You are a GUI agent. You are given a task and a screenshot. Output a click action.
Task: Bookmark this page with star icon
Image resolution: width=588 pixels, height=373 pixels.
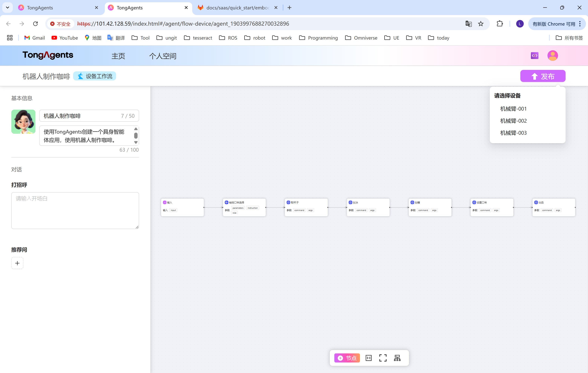click(x=481, y=24)
